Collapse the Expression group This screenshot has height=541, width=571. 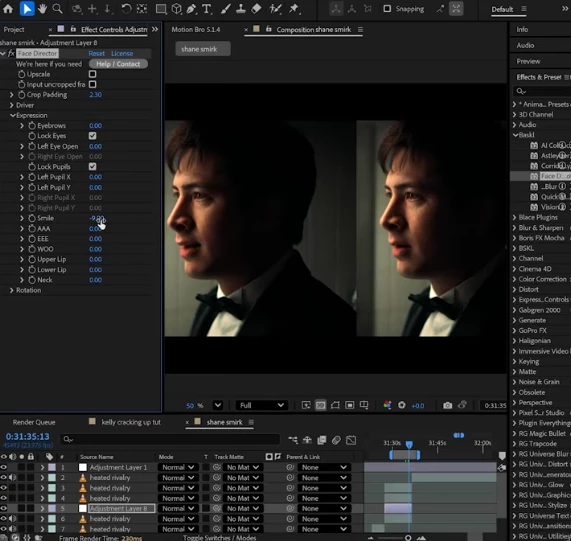(12, 115)
